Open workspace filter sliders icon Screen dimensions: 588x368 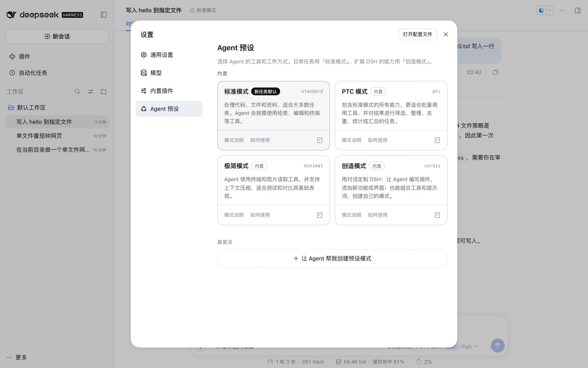point(90,92)
